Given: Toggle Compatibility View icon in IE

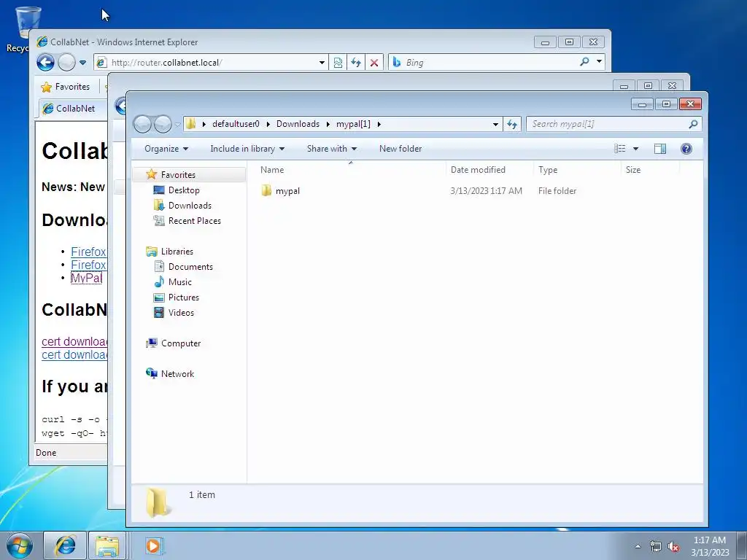Looking at the screenshot, I should click(338, 63).
